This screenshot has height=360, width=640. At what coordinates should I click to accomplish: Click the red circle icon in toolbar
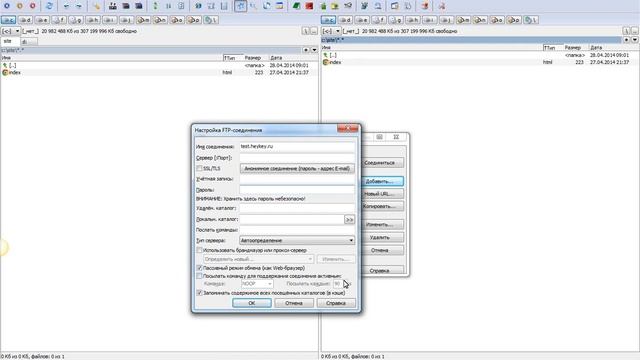(x=33, y=6)
